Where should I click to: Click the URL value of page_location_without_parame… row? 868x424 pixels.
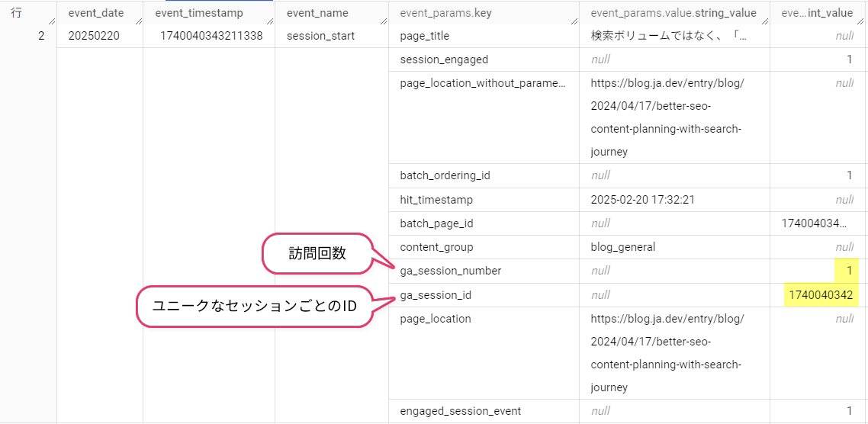point(667,117)
